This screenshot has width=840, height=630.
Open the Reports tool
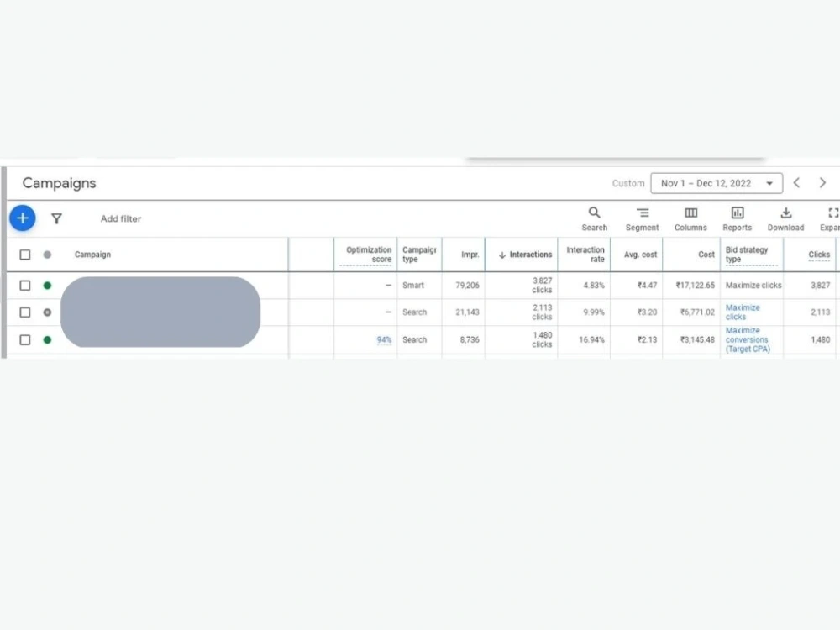pos(738,213)
